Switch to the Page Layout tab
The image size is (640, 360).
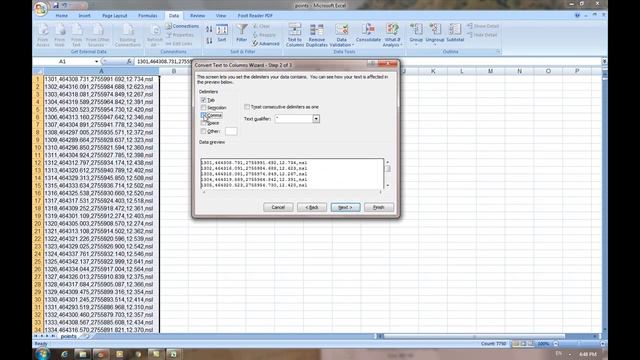[x=115, y=16]
